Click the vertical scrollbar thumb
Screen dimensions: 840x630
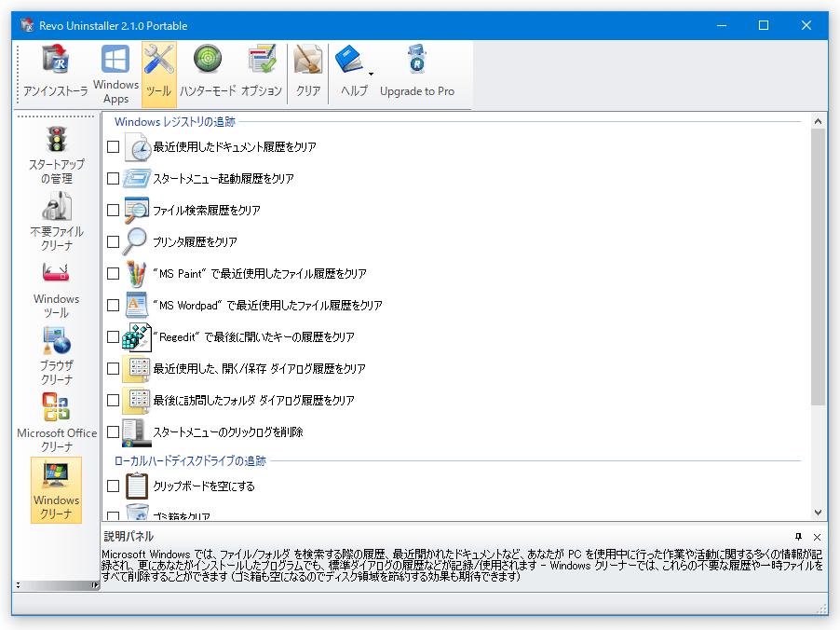(x=818, y=267)
